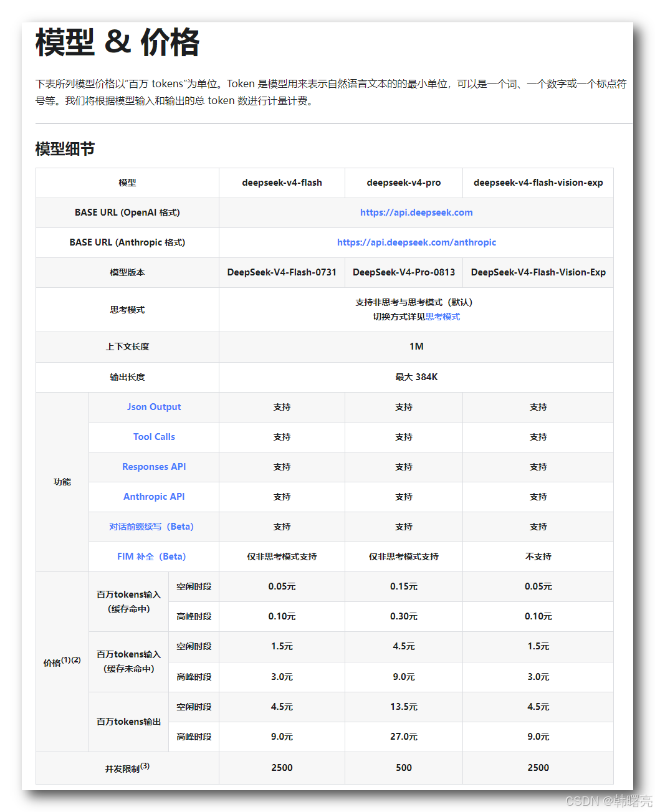Select the DeepSeek-V4-Flash-Vision-Exp version cell
The width and height of the screenshot is (655, 812).
[538, 272]
